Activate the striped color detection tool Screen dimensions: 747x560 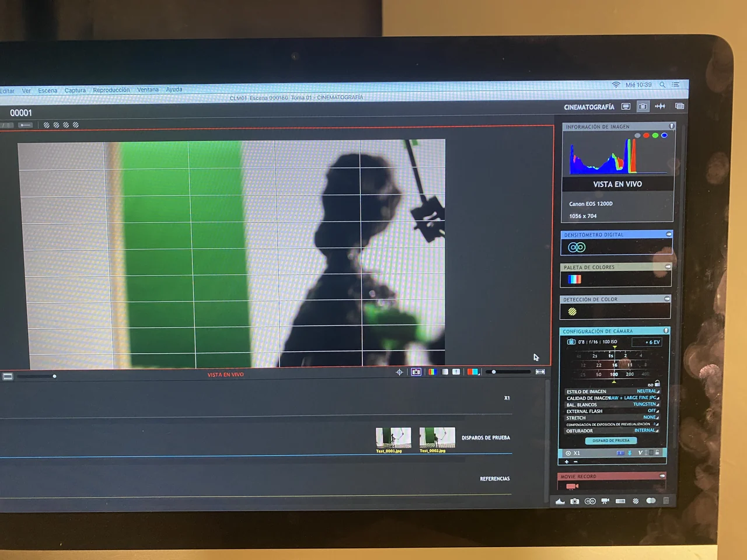click(573, 311)
